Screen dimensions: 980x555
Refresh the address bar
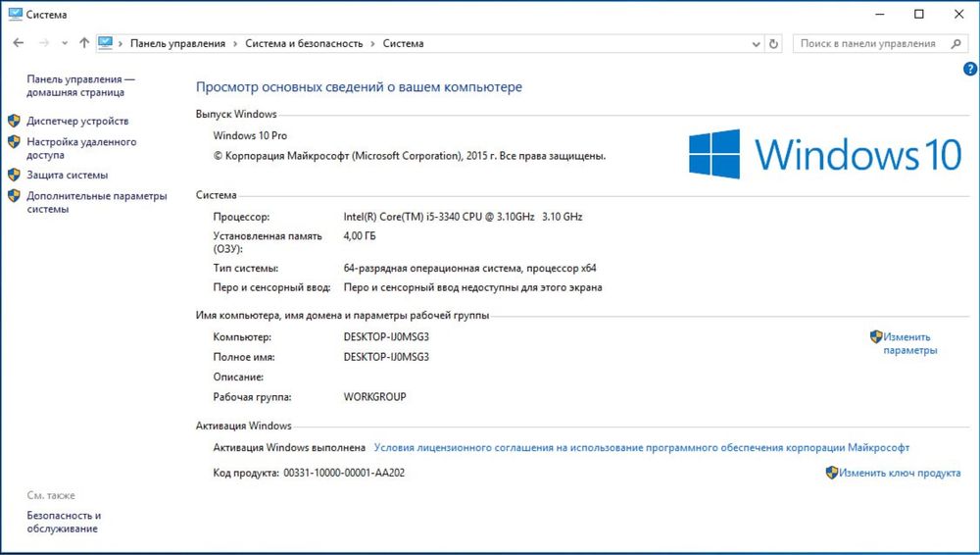773,44
